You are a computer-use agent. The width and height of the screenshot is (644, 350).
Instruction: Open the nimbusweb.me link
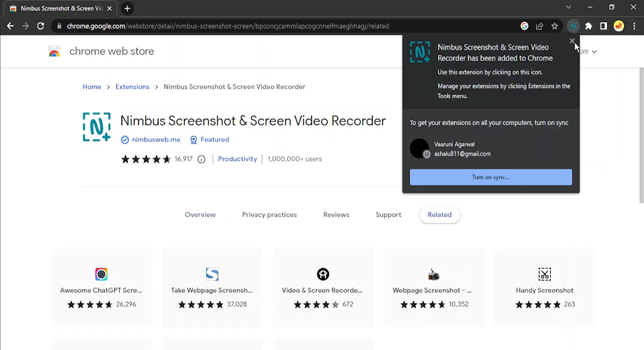click(156, 140)
